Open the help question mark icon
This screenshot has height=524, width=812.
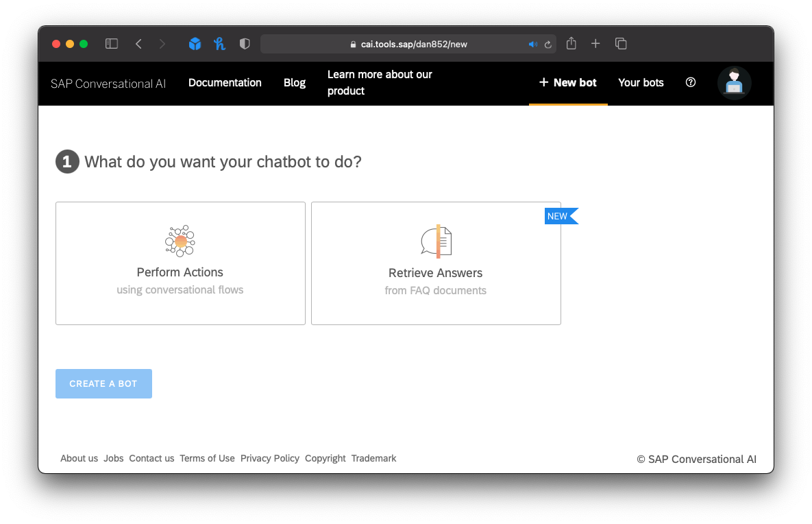point(690,82)
